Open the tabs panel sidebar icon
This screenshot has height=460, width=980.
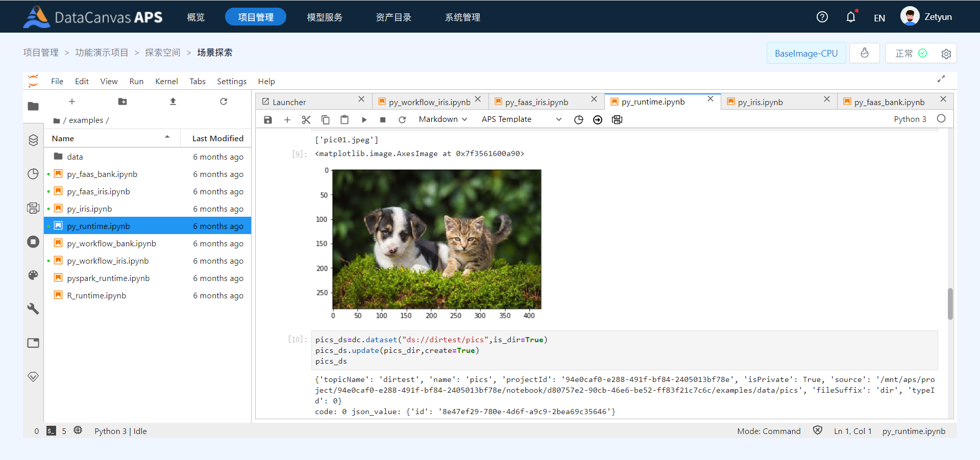33,343
